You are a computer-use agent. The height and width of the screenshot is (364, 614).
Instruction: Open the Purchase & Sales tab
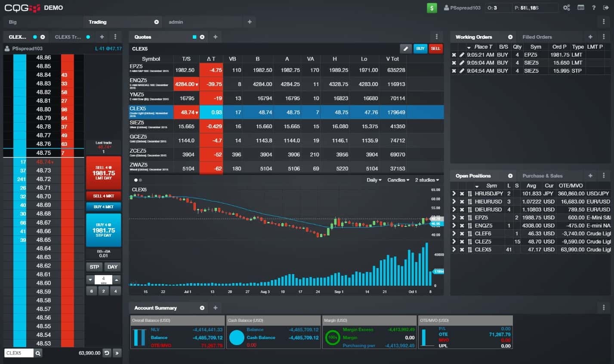[x=543, y=176]
